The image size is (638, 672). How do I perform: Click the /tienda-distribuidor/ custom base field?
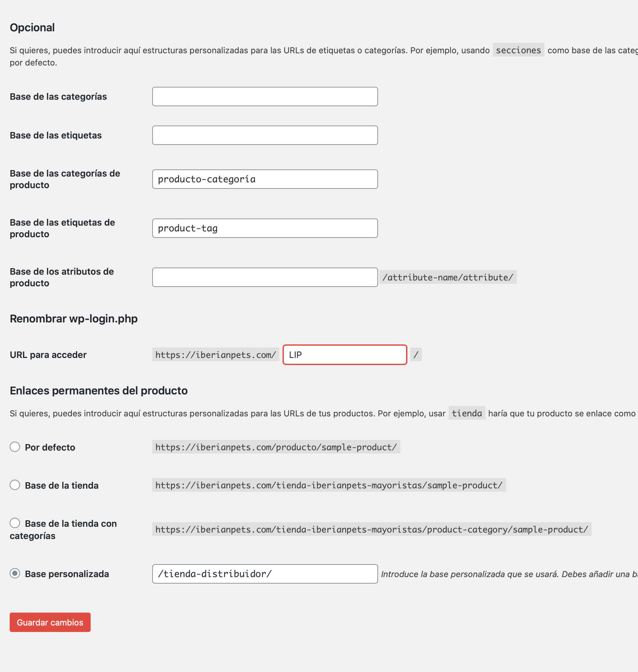[x=265, y=574]
